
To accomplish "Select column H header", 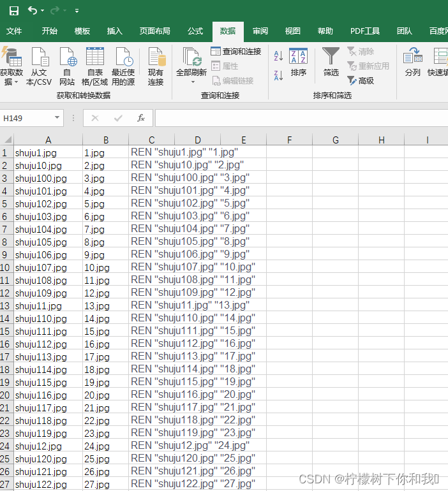I will 381,140.
